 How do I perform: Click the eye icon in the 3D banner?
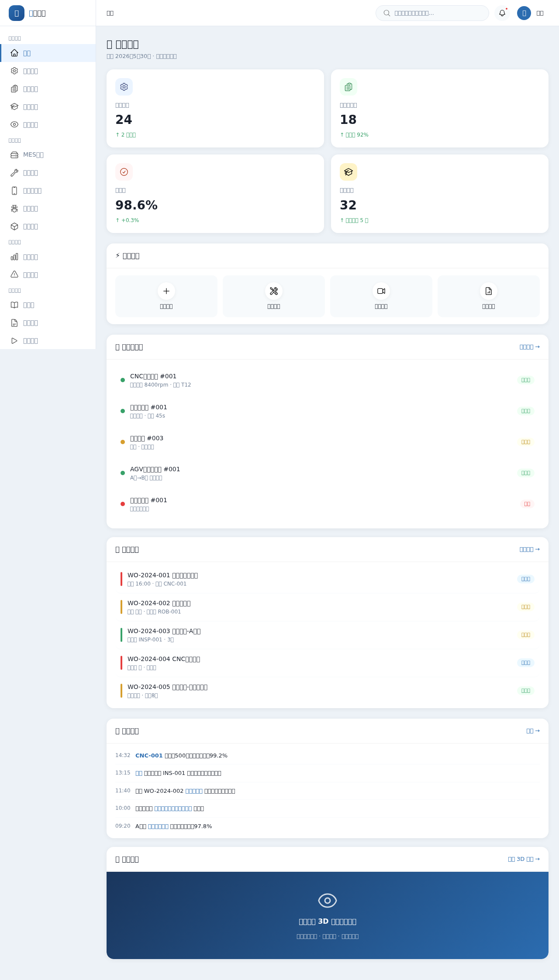point(328,901)
